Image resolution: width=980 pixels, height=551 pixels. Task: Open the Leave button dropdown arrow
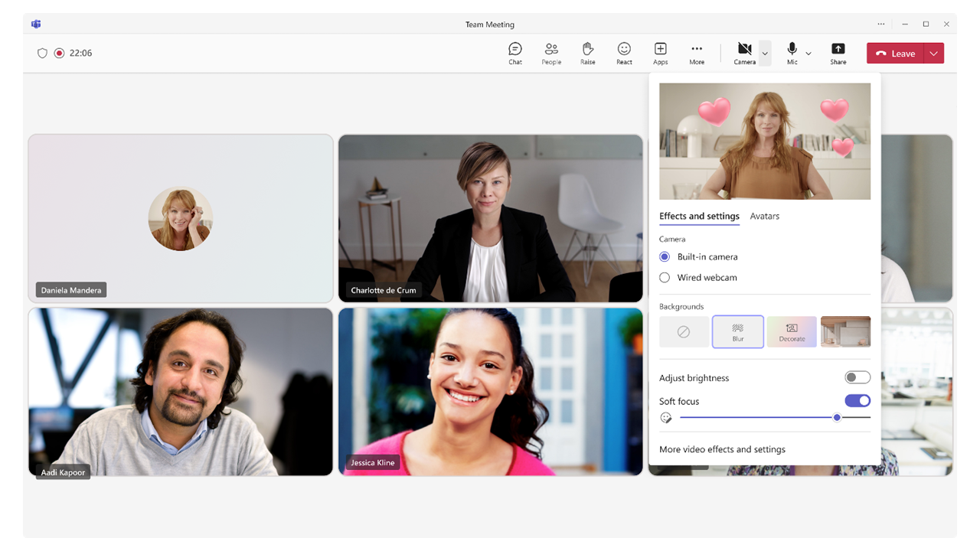934,54
